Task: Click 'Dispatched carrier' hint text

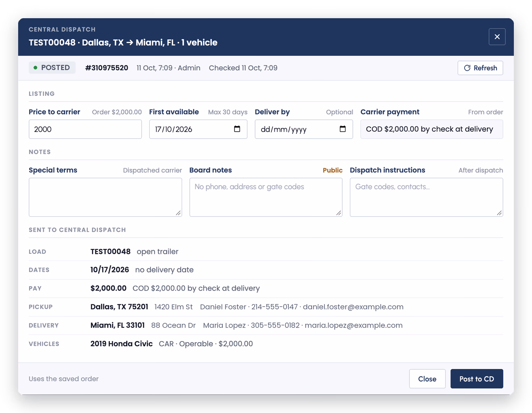Action: [x=153, y=171]
